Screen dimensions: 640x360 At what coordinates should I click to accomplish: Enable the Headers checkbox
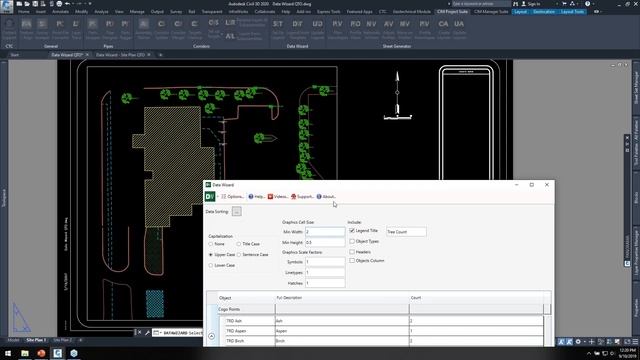tap(352, 252)
